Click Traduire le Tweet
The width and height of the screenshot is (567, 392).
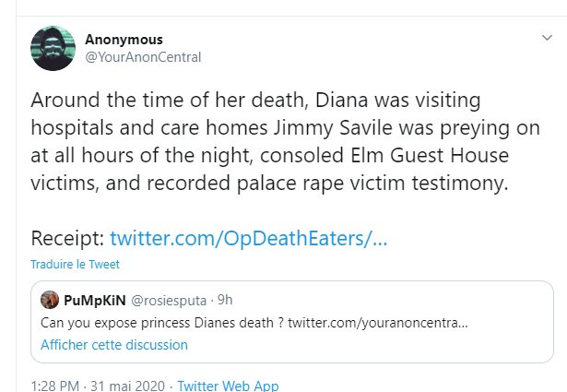point(75,265)
